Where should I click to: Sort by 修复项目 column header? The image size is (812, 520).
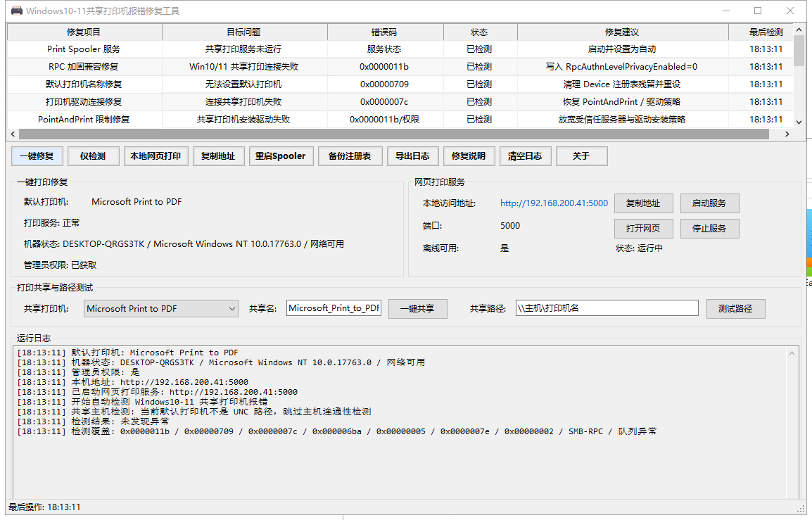point(84,32)
